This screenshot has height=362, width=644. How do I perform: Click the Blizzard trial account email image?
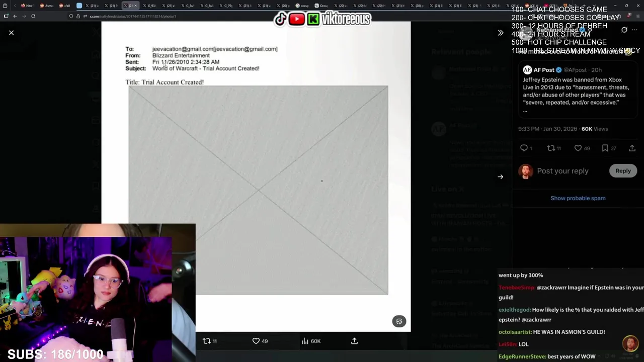coord(256,176)
